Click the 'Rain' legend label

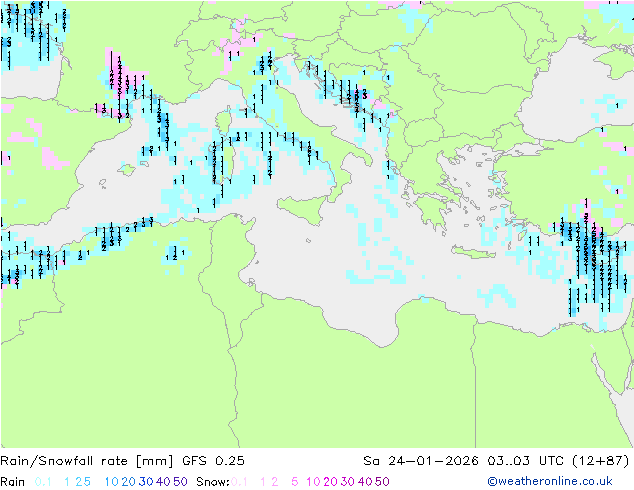pyautogui.click(x=13, y=482)
